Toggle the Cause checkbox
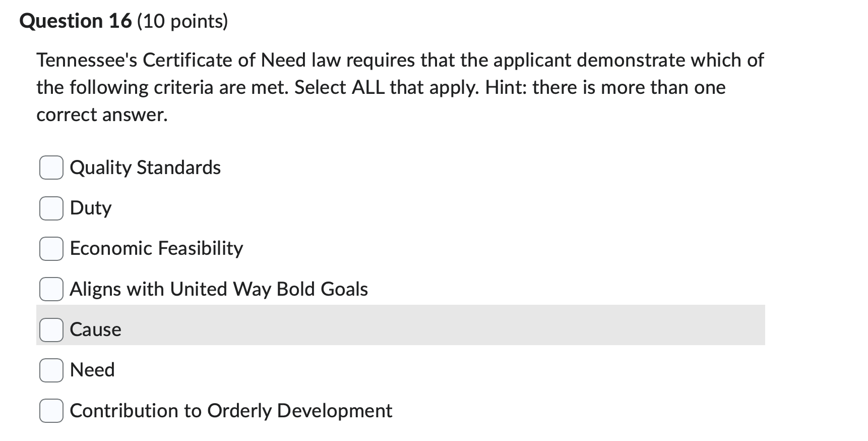This screenshot has width=868, height=441. point(51,329)
